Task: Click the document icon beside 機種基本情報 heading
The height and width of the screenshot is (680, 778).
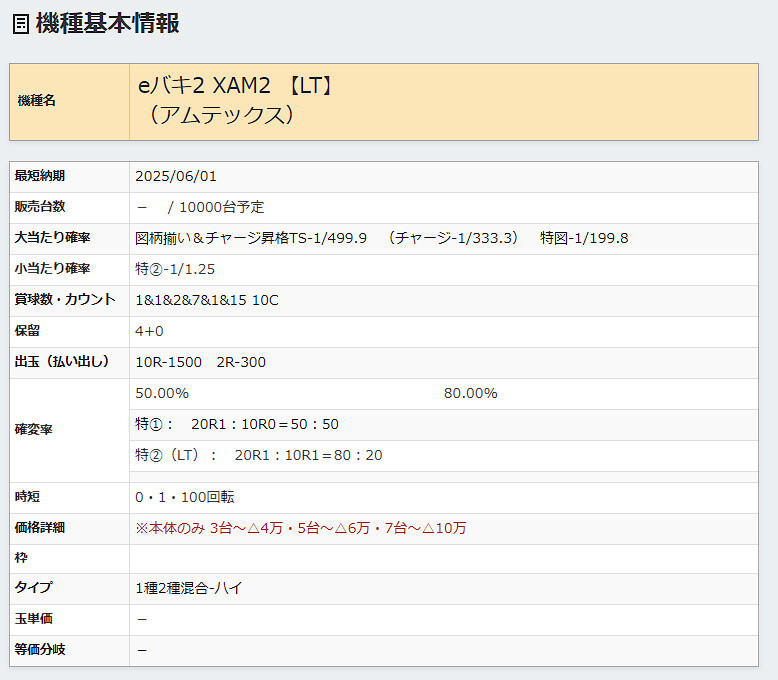Action: coord(20,24)
